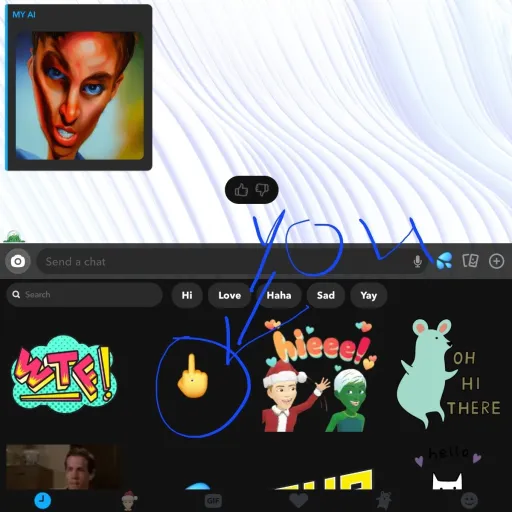Give thumbs down on AI response
This screenshot has width=512, height=512.
tap(262, 190)
